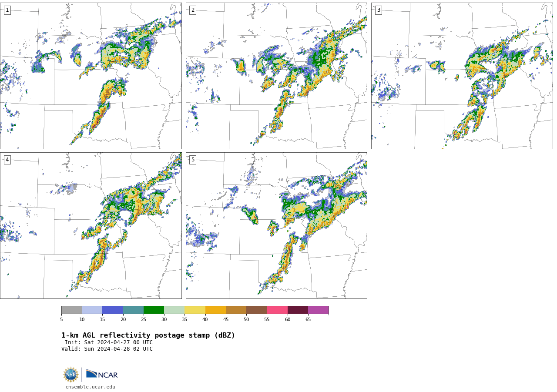
Task: Click the pink 55-60 dBZ swatch
Action: tap(277, 310)
